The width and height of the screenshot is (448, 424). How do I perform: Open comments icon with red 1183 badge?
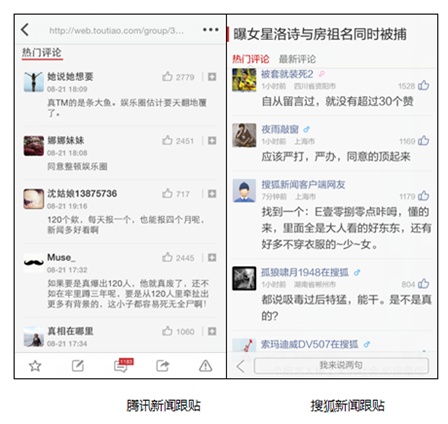(123, 365)
